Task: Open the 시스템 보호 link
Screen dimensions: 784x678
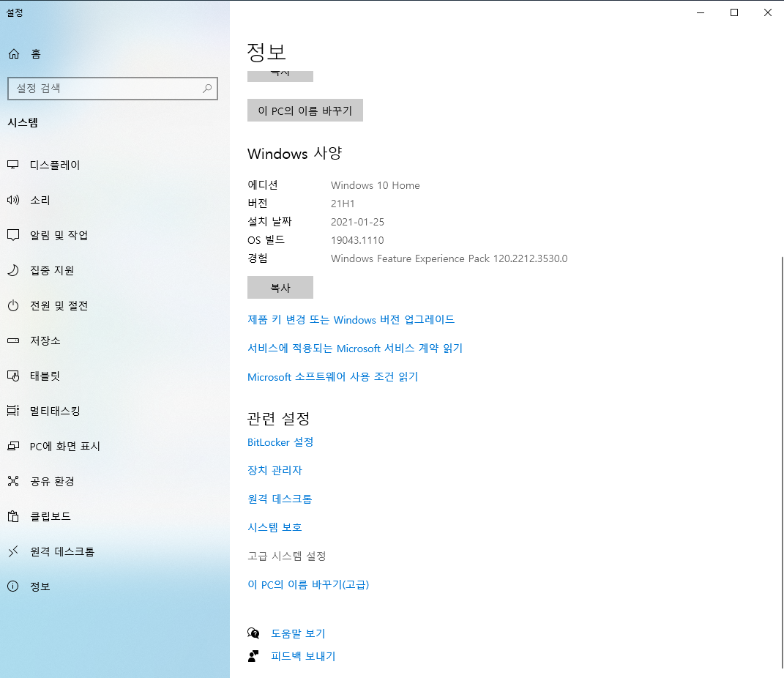Action: click(x=275, y=527)
